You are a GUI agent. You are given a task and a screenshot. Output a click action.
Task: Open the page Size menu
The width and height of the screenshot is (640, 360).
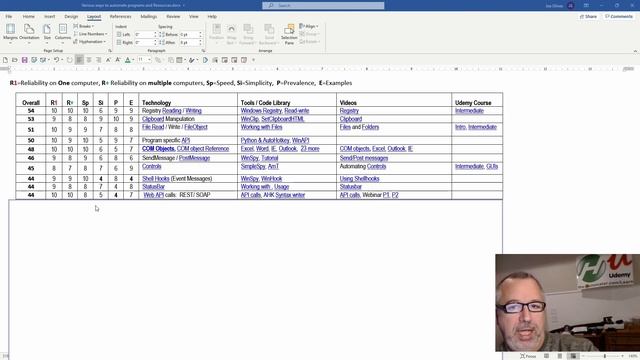[47, 33]
